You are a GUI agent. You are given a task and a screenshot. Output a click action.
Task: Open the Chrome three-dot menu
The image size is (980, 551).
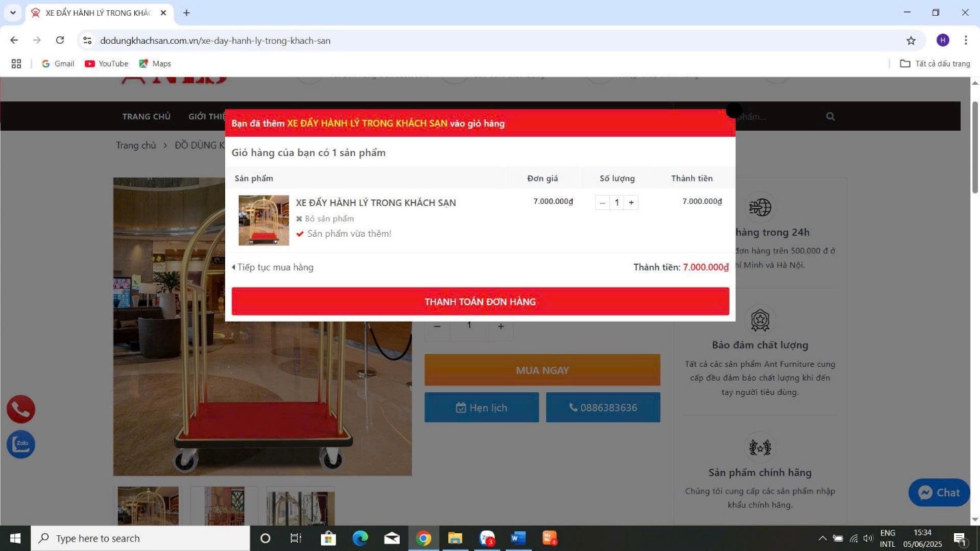[966, 40]
